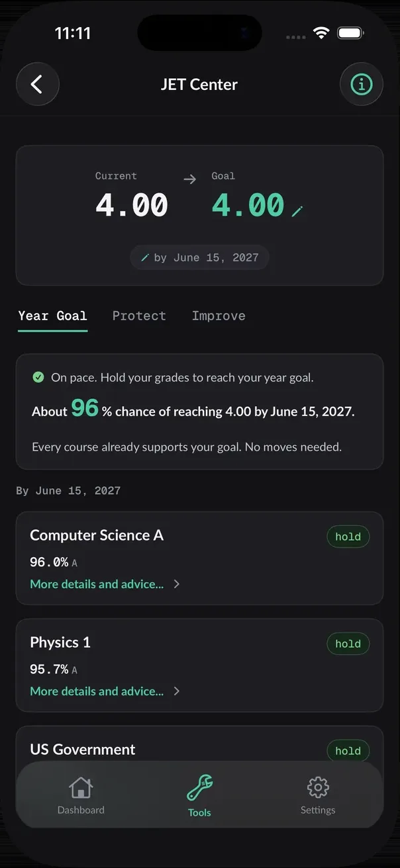Tap the hold badge on Physics 1
This screenshot has height=868, width=400.
tap(348, 644)
